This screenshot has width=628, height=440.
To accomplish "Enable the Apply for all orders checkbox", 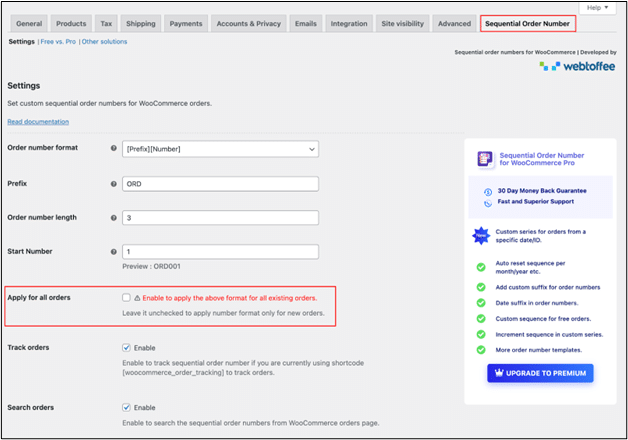I will click(x=126, y=297).
